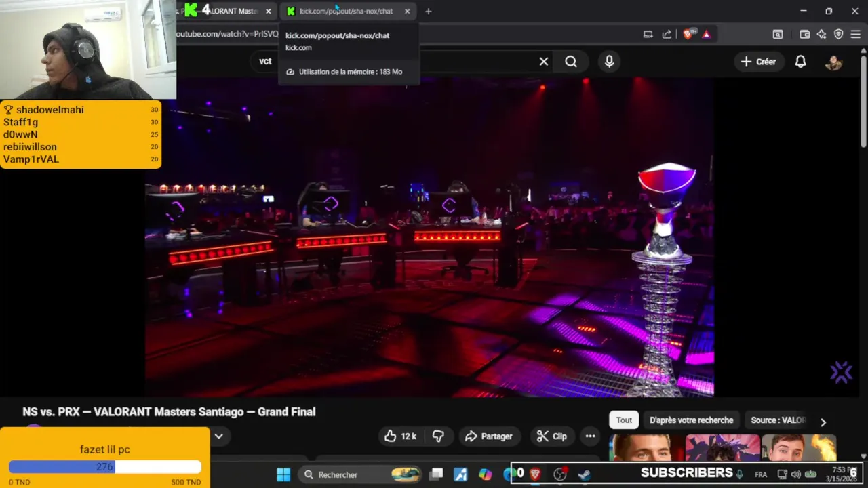Screen dimensions: 868x488
Task: Open the Brave hamburger main menu
Action: pyautogui.click(x=855, y=34)
